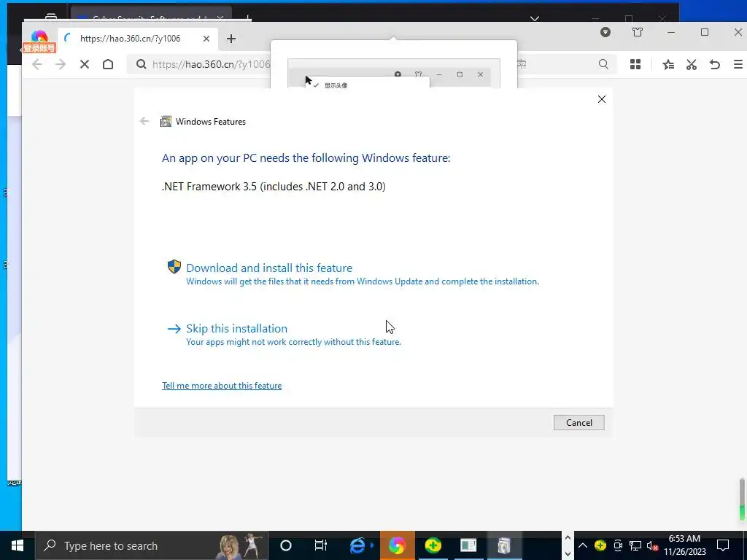
Task: Open the apps grid icon in toolbar
Action: tap(635, 64)
